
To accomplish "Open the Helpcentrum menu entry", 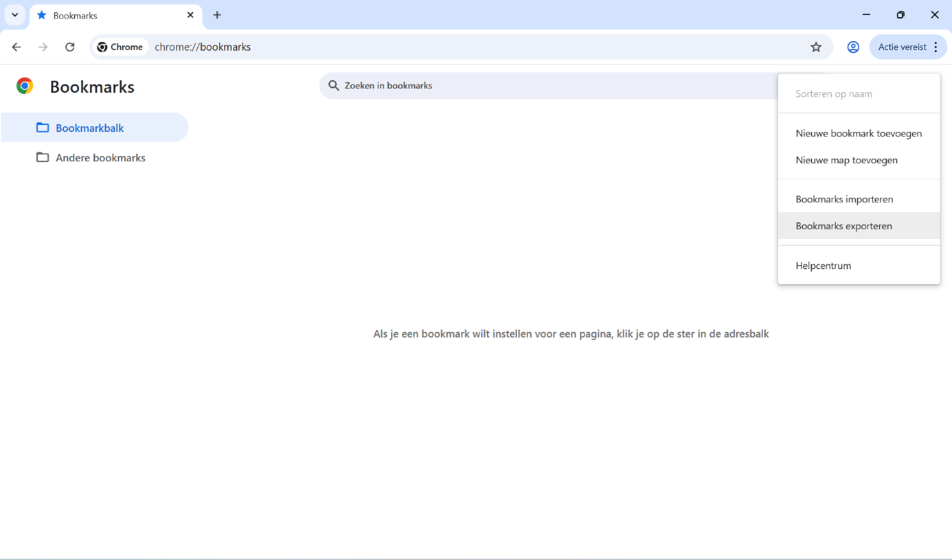I will coord(823,266).
